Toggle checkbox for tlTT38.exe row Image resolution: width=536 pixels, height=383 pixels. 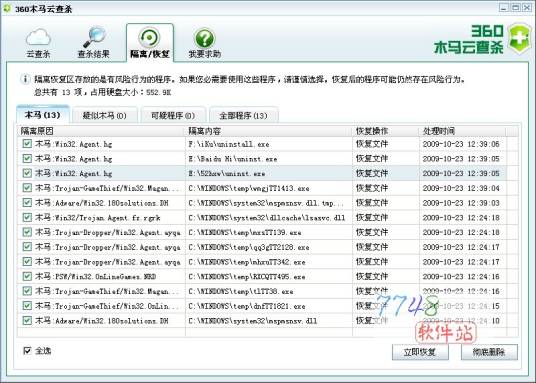tap(27, 291)
